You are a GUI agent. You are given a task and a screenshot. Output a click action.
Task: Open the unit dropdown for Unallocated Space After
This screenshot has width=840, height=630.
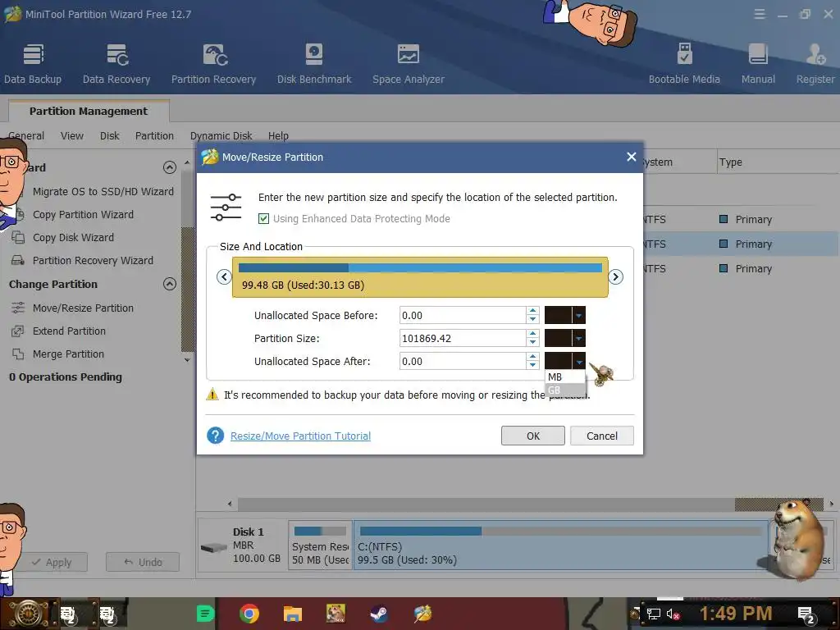click(x=578, y=362)
